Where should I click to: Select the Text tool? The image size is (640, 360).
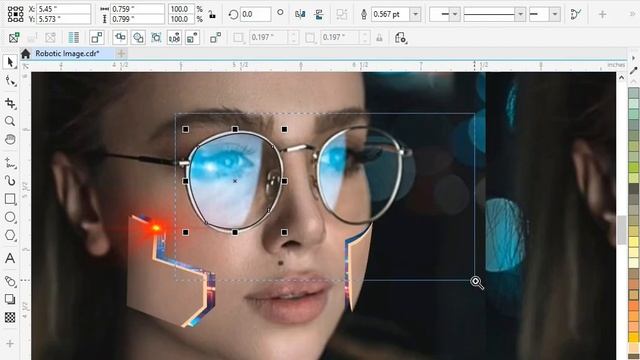(10, 258)
